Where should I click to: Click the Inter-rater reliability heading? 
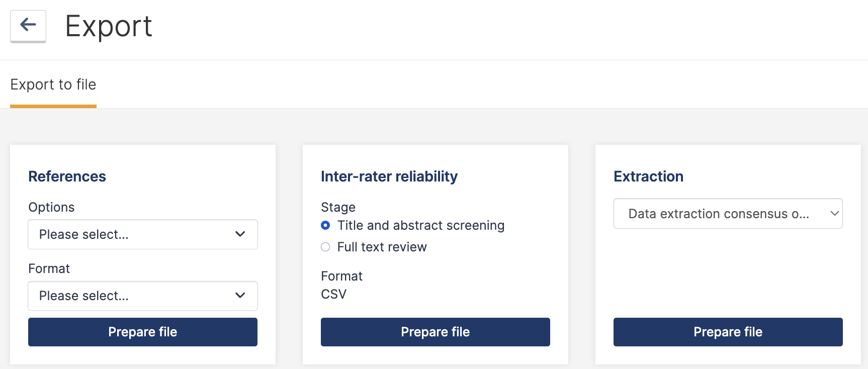[x=389, y=176]
